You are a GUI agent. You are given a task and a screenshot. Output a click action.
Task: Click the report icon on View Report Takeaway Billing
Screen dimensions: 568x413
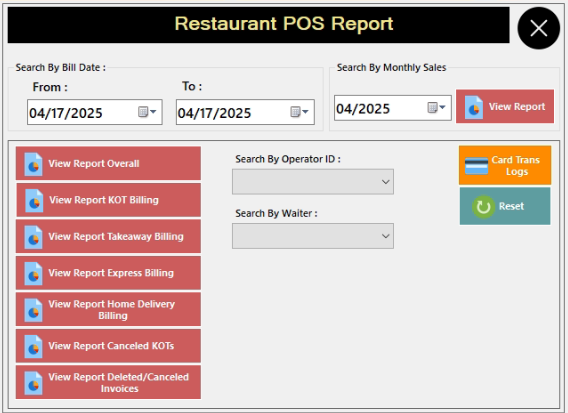[33, 237]
